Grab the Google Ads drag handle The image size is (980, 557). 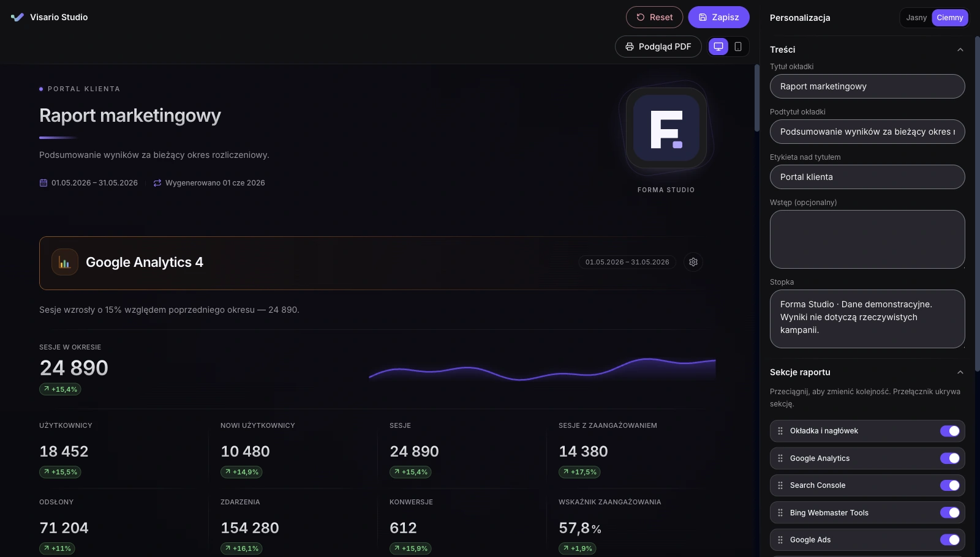[x=780, y=540]
